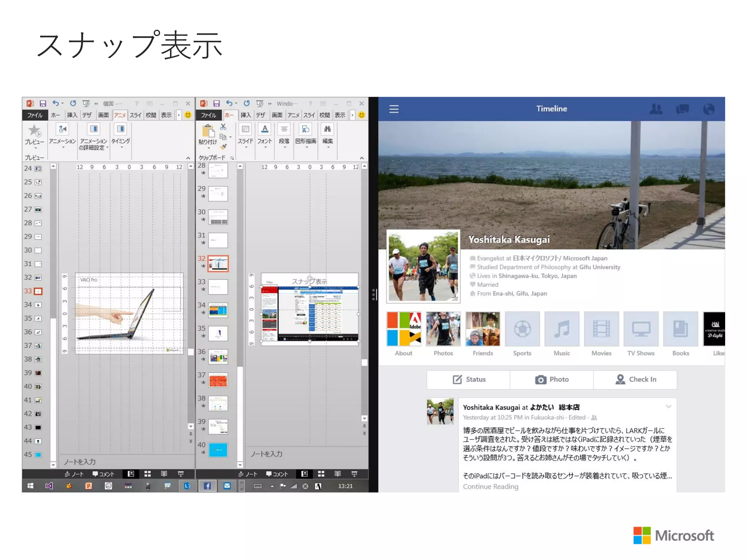Toggle コメント pane in middle PowerPoint status bar
Viewport: 747px width, 560px height.
[x=277, y=474]
